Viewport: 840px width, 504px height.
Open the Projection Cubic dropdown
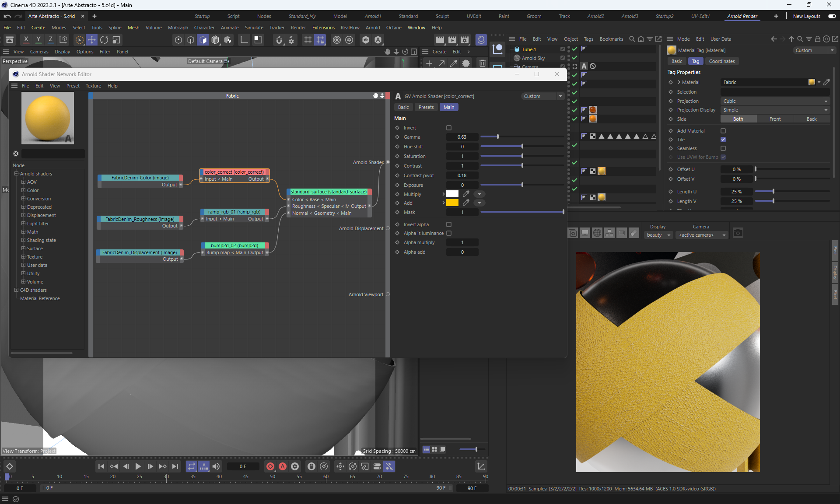[x=775, y=101]
